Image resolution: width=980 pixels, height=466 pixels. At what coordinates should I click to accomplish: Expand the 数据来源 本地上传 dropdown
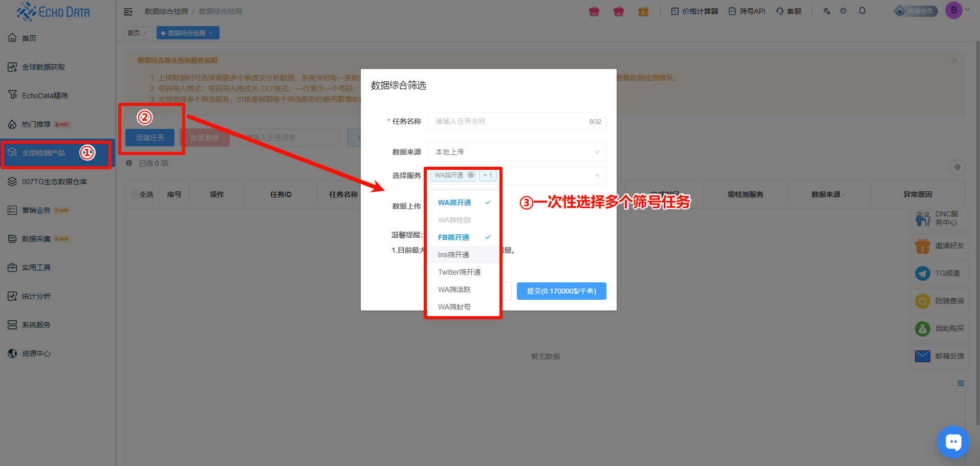click(x=516, y=152)
